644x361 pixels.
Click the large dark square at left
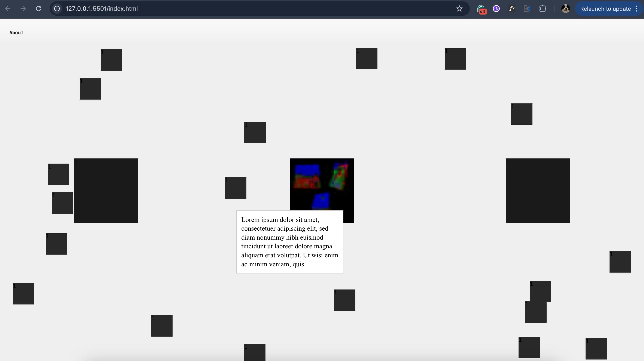pyautogui.click(x=106, y=191)
